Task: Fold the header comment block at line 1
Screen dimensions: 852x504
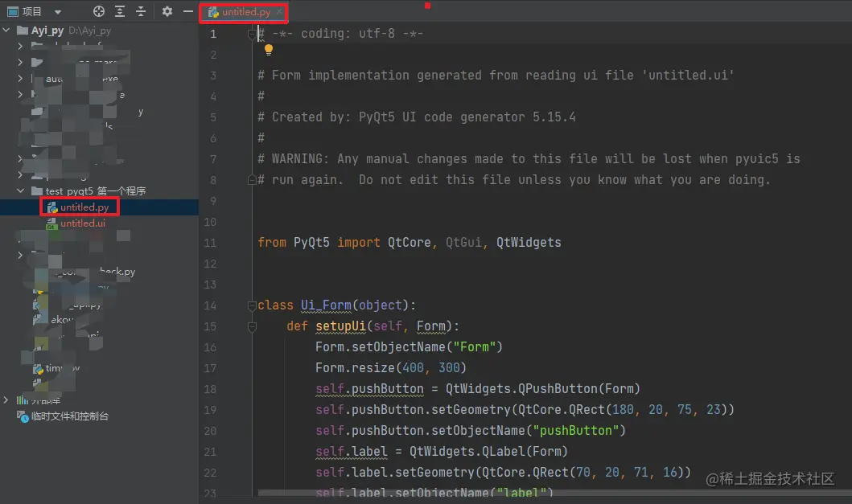Action: click(252, 35)
